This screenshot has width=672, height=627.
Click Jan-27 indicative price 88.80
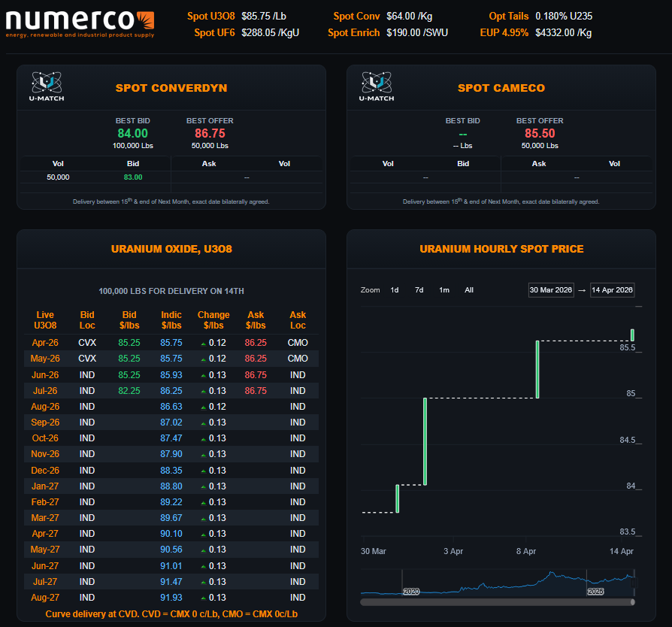171,486
